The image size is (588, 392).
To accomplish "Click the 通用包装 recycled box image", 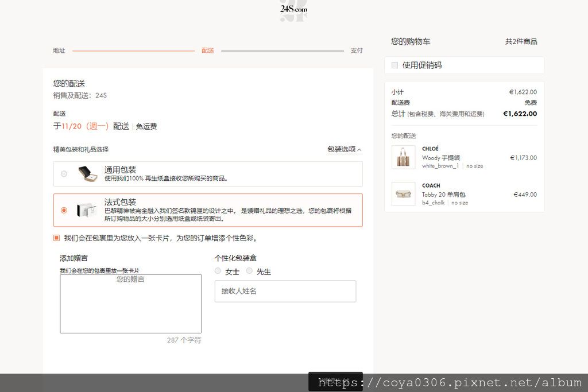I will (88, 174).
